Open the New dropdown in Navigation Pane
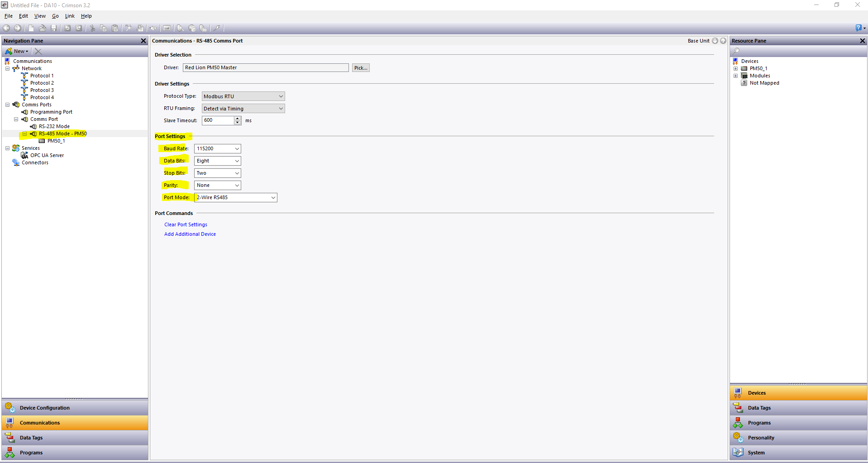 pos(17,51)
